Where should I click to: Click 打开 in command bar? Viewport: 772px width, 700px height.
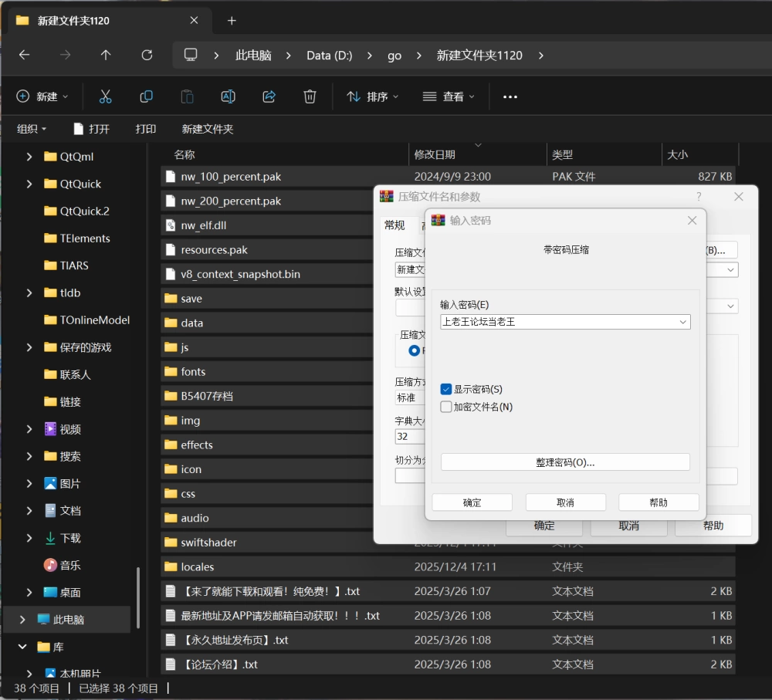click(92, 129)
